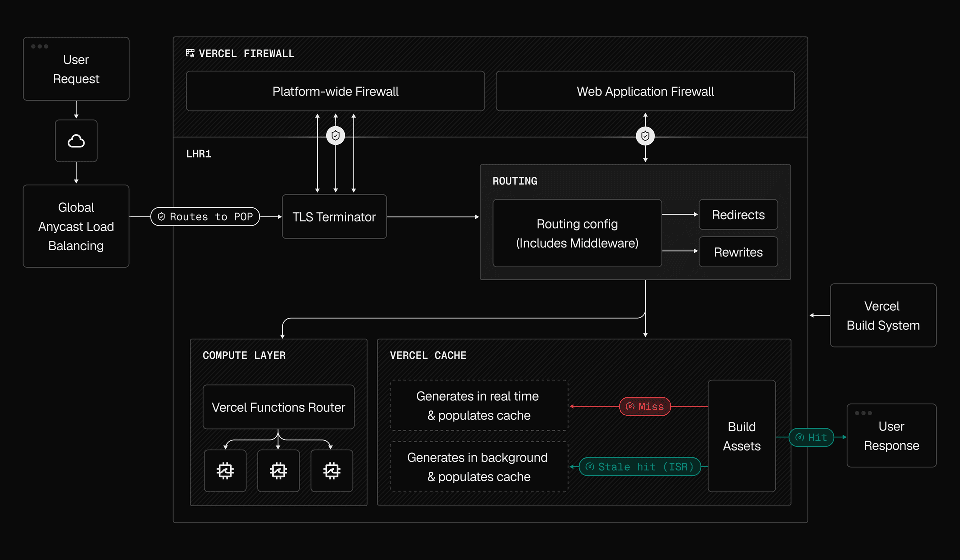Open the VERCEL FIREWALL section header

click(246, 53)
